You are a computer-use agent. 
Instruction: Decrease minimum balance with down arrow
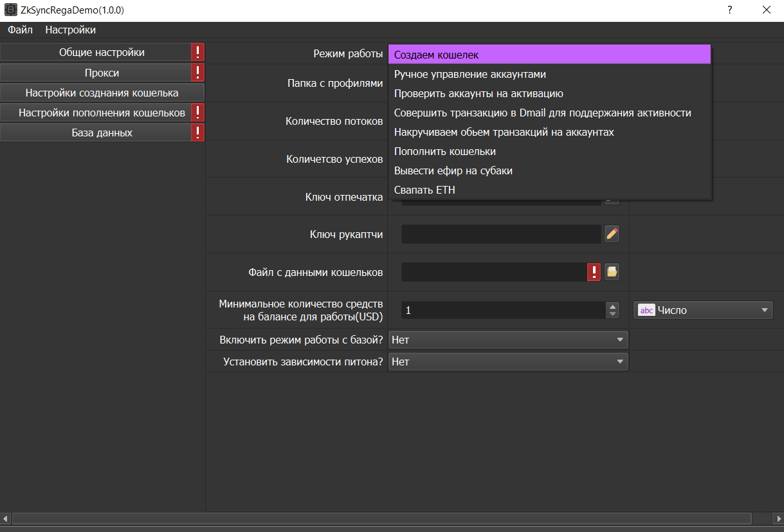click(x=612, y=315)
